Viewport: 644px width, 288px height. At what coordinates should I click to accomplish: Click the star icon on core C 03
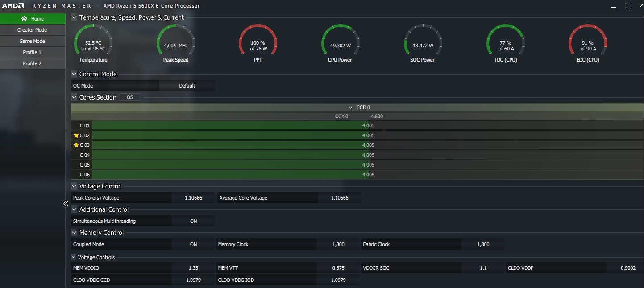coord(76,145)
